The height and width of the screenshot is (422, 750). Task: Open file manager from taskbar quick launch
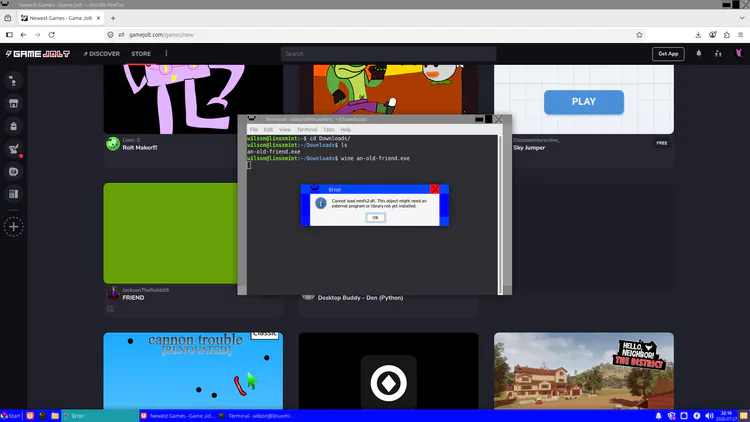click(x=55, y=416)
